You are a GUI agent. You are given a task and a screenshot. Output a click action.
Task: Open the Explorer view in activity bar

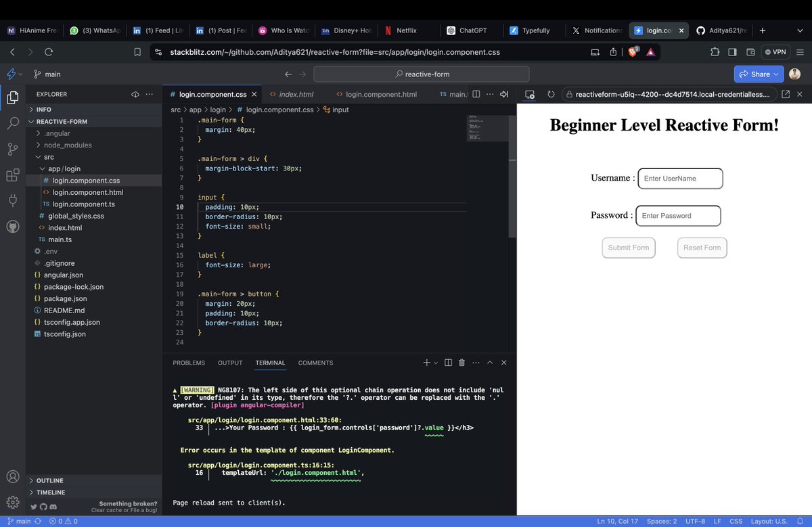pyautogui.click(x=13, y=98)
